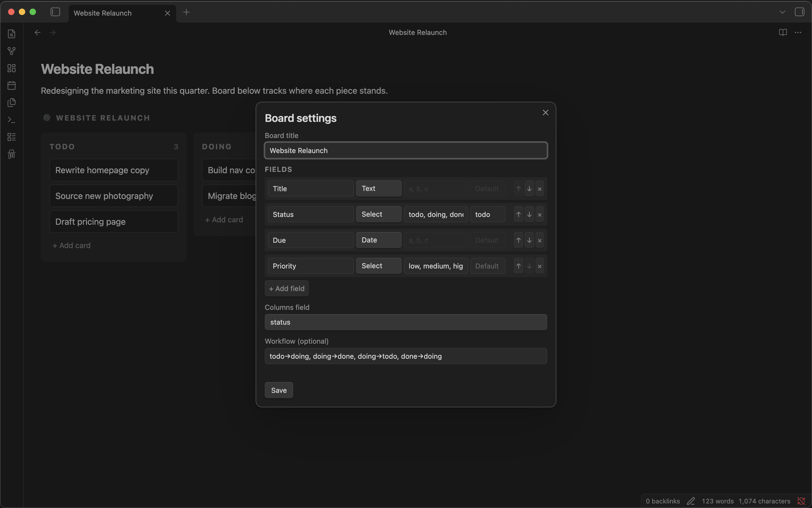Edit the Title field name input
Screen dimensions: 812x508
[x=311, y=189]
